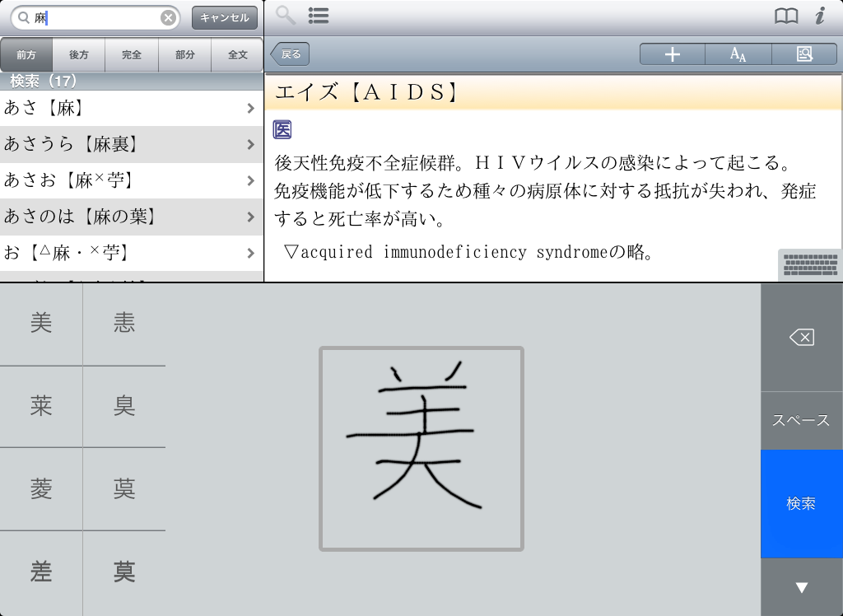Tap the キャンセル button

[x=225, y=17]
